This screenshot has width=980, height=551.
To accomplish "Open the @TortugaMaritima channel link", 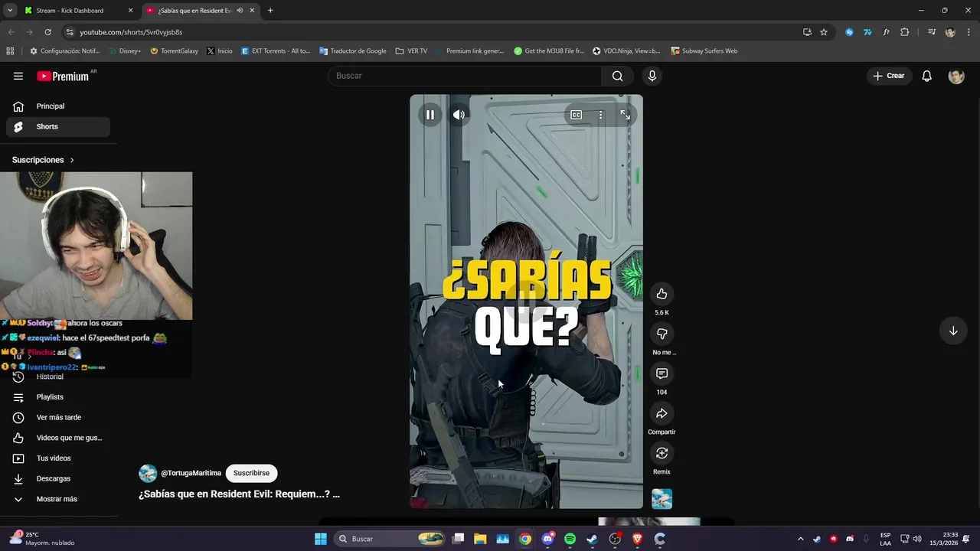I will point(191,473).
